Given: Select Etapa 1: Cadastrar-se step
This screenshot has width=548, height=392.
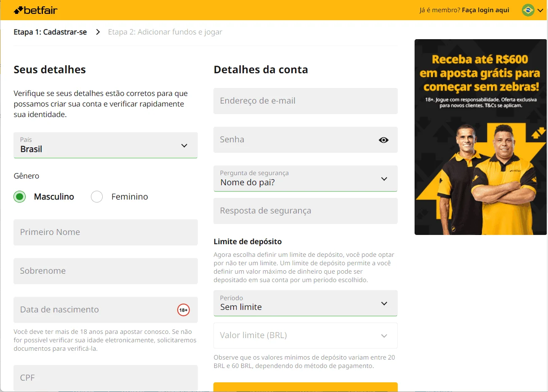Looking at the screenshot, I should (50, 32).
